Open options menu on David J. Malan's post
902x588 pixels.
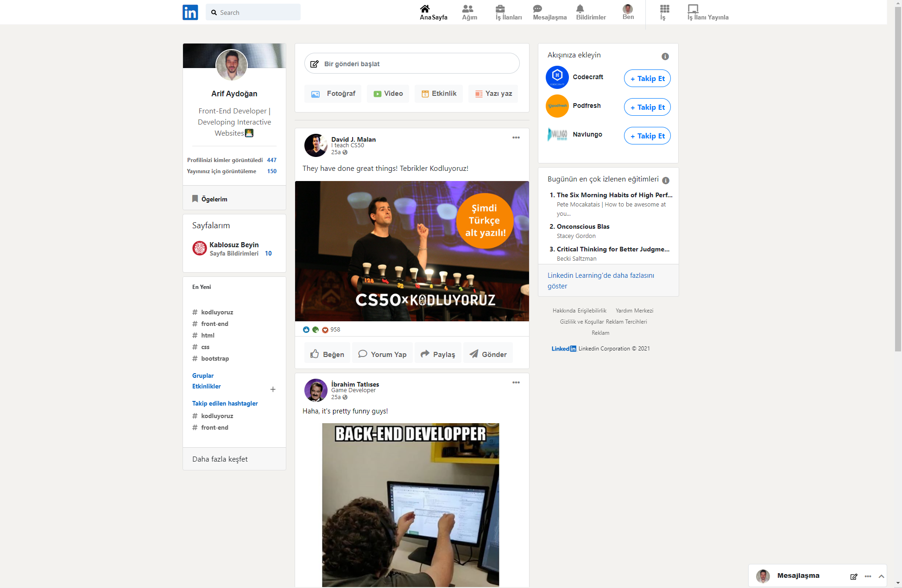[x=516, y=137]
